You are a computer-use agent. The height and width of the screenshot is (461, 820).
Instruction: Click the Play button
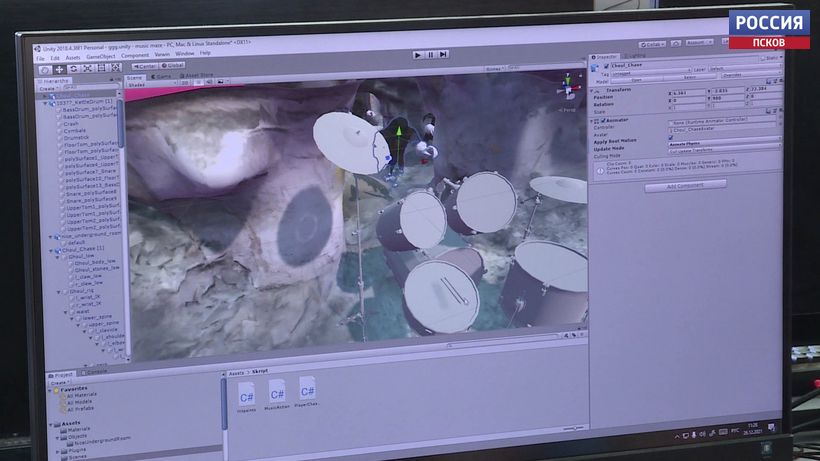[417, 54]
